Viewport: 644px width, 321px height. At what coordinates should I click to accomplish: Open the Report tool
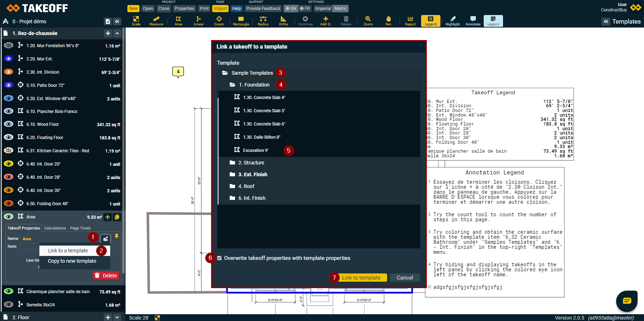point(410,21)
